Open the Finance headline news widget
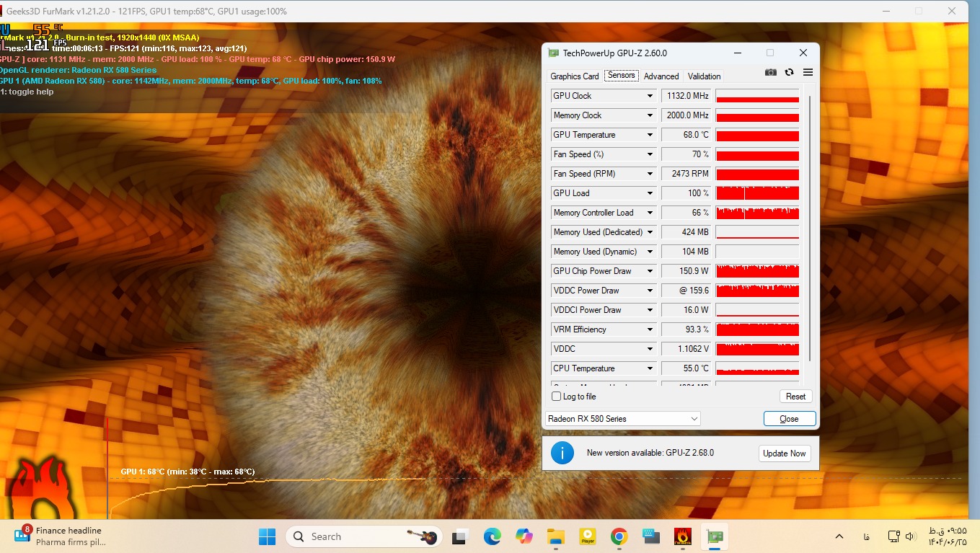The image size is (980, 553). [x=61, y=536]
